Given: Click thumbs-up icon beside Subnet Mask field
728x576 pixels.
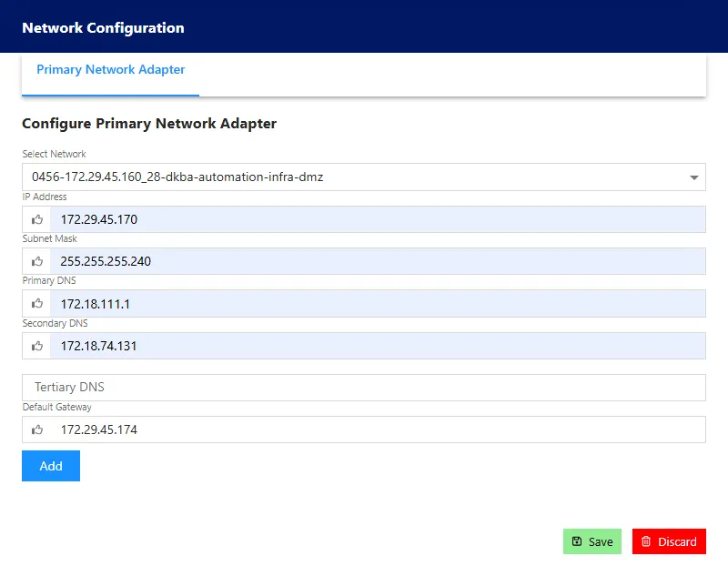Looking at the screenshot, I should (x=37, y=261).
